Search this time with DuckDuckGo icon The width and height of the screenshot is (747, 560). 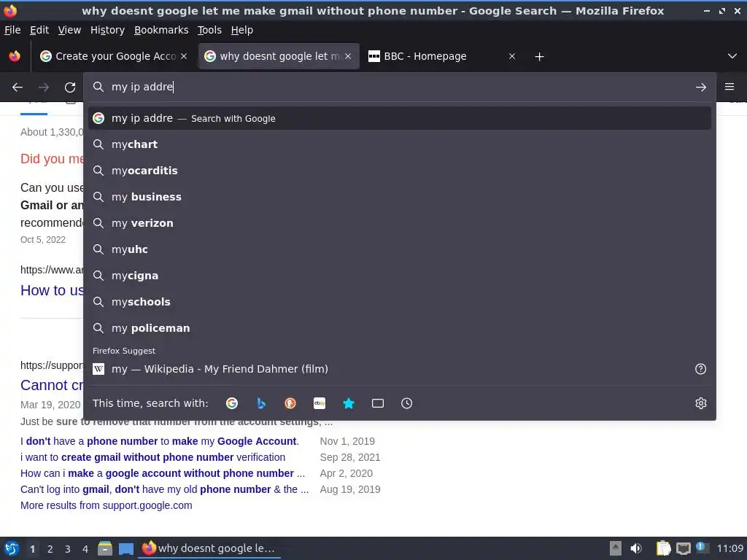coord(290,403)
